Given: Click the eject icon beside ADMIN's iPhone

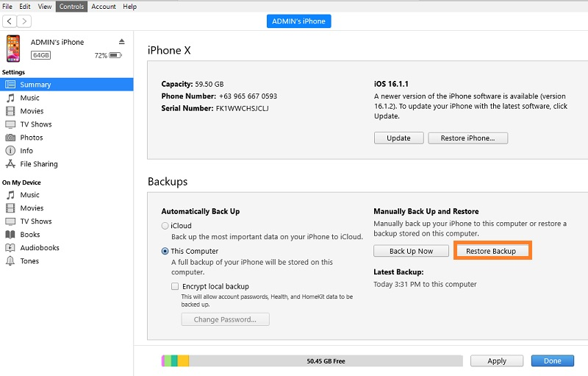Looking at the screenshot, I should [x=122, y=41].
